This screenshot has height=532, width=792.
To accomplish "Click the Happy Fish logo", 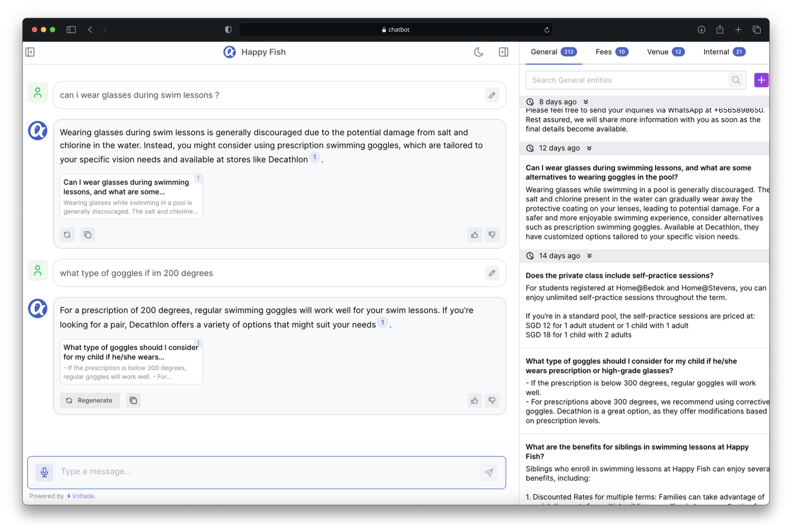I will tap(230, 52).
